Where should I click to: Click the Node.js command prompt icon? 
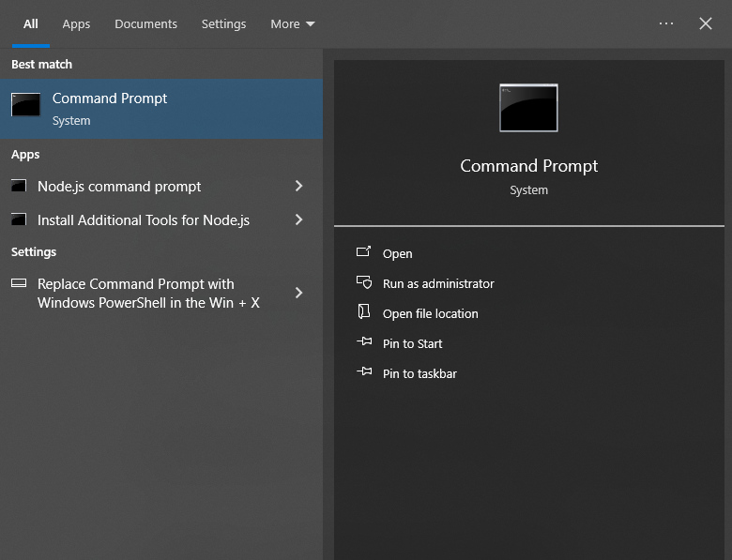coord(19,187)
